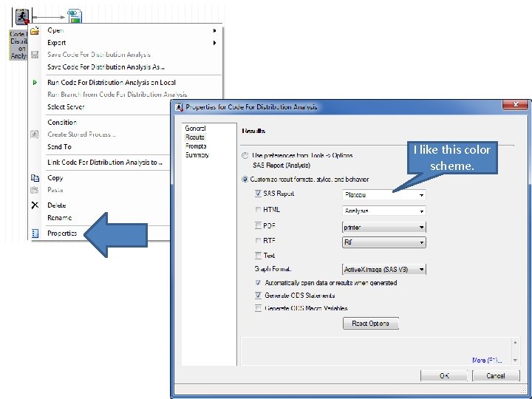Choose Save Code For Distribution Analysis As...
This screenshot has width=532, height=399.
106,66
